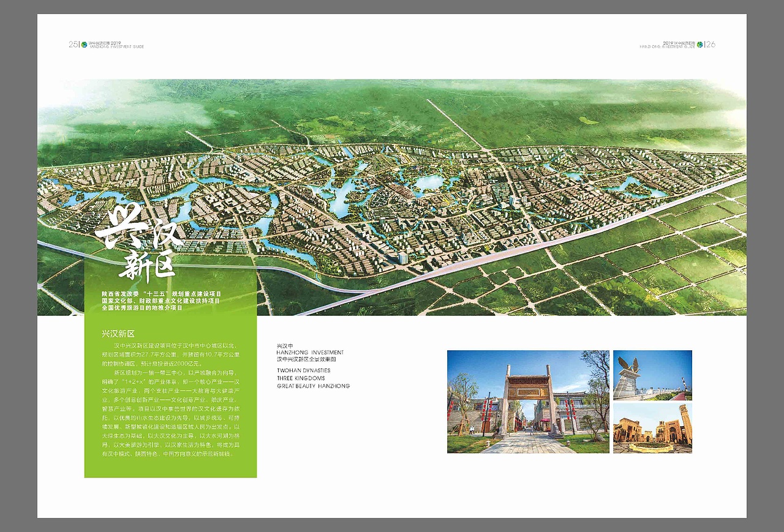Select the text GREAT BEAUTY HANZHONG
This screenshot has width=784, height=532.
tap(314, 386)
